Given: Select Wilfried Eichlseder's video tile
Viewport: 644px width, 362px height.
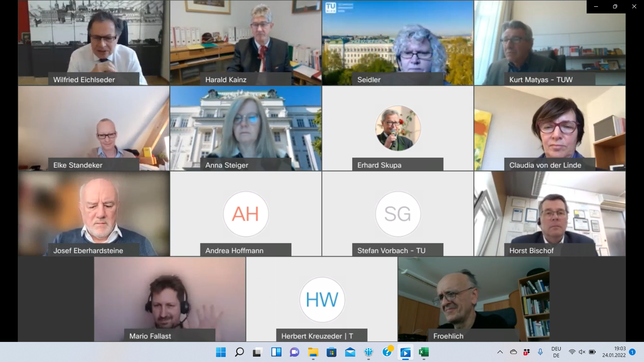Looking at the screenshot, I should click(x=94, y=43).
